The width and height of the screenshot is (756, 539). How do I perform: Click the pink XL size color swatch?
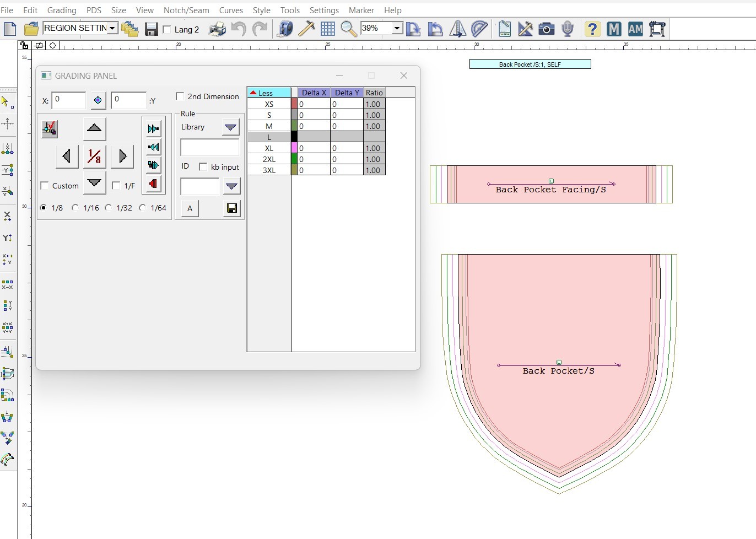(294, 148)
